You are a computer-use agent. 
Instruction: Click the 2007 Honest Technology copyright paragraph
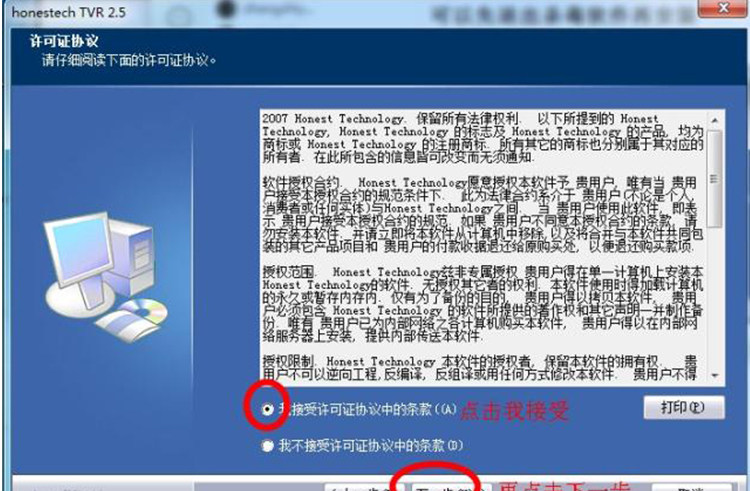coord(483,137)
